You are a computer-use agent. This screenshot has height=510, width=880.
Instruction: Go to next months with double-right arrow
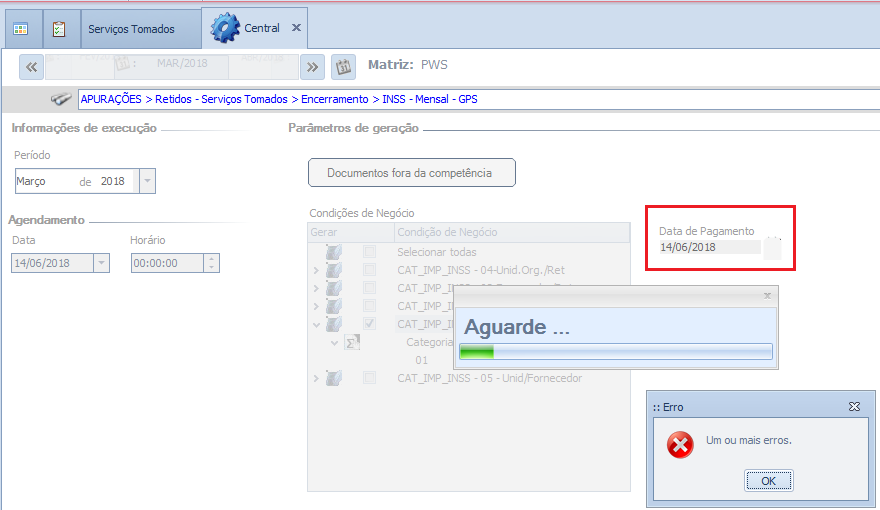312,67
